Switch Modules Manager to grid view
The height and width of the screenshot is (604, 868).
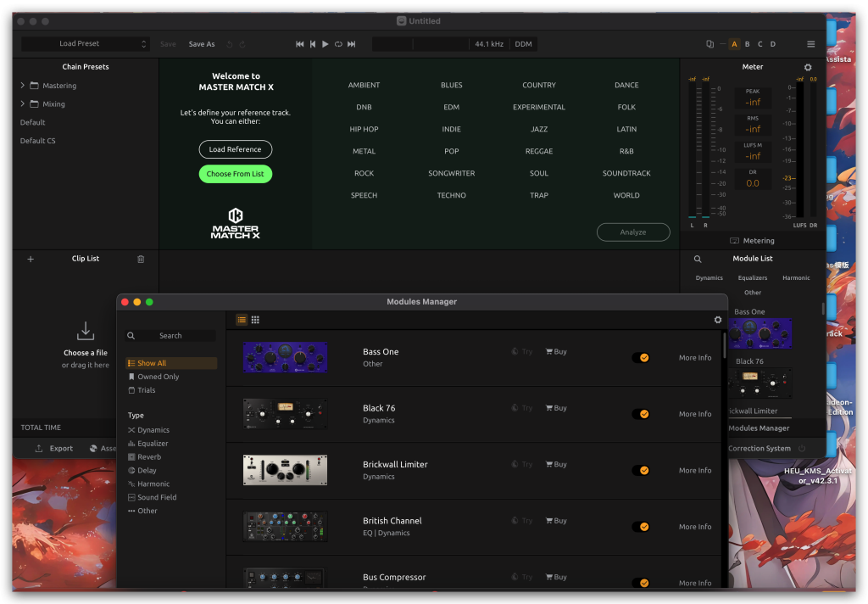tap(255, 320)
